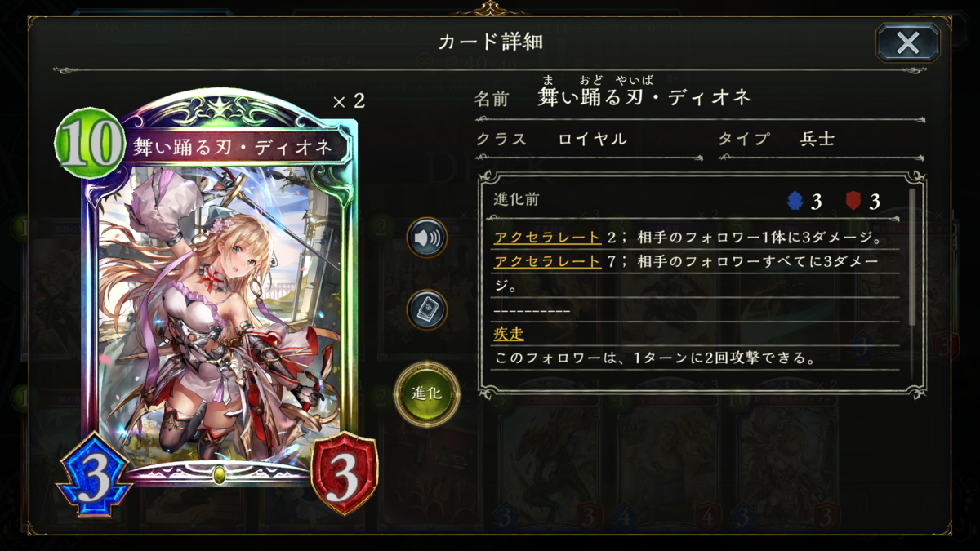Viewport: 980px width, 551px height.
Task: Close the カード詳細 dialog with the X
Action: pos(907,43)
